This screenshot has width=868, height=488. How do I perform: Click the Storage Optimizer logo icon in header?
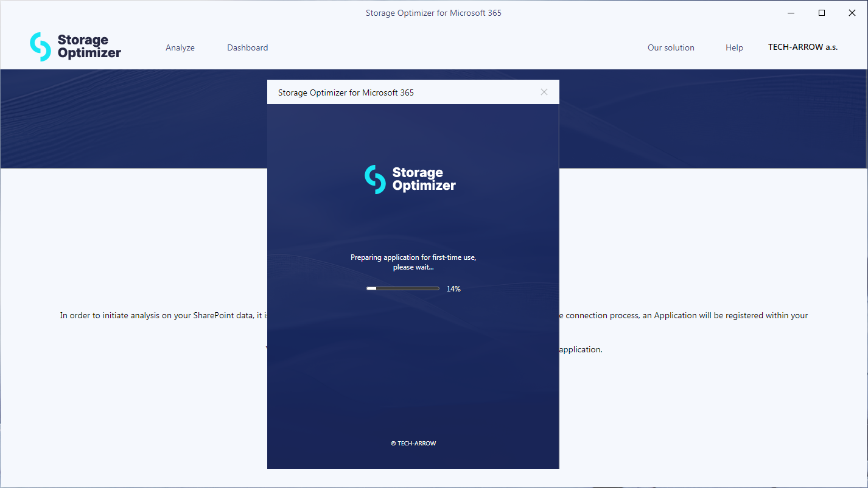40,47
